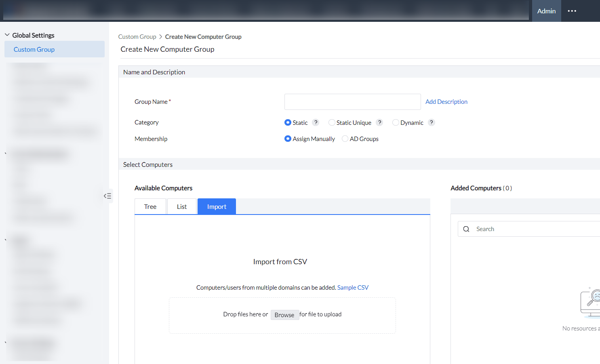
Task: Set Membership to AD Groups
Action: click(345, 139)
